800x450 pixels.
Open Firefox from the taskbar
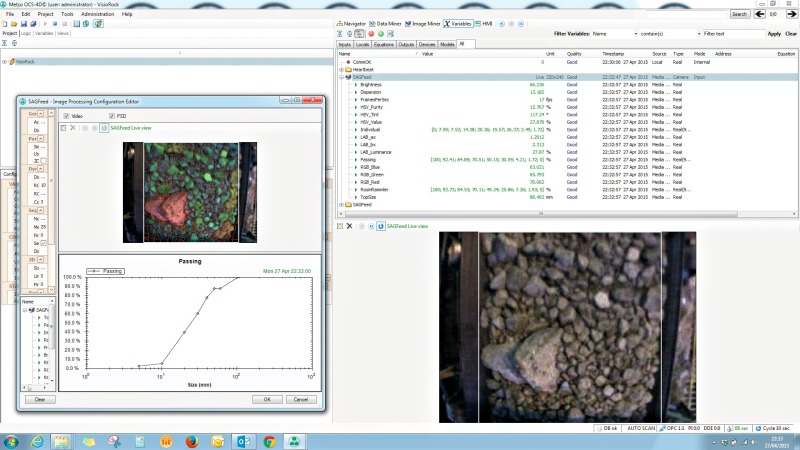point(191,440)
